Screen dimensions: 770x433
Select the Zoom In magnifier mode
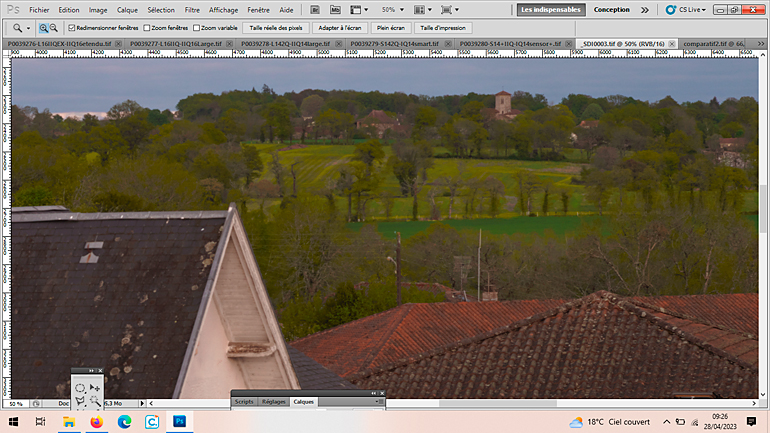coord(44,28)
